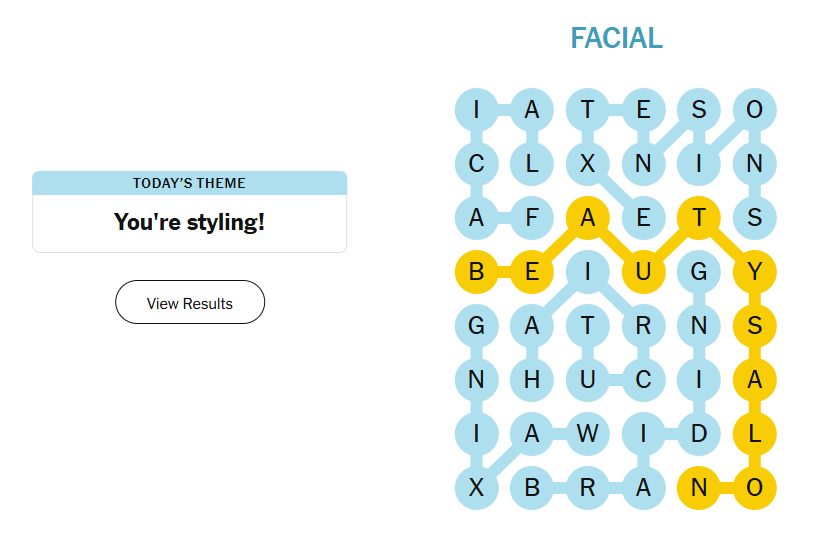The height and width of the screenshot is (544, 822).
Task: Select the yellow U letter tile
Action: (x=643, y=271)
